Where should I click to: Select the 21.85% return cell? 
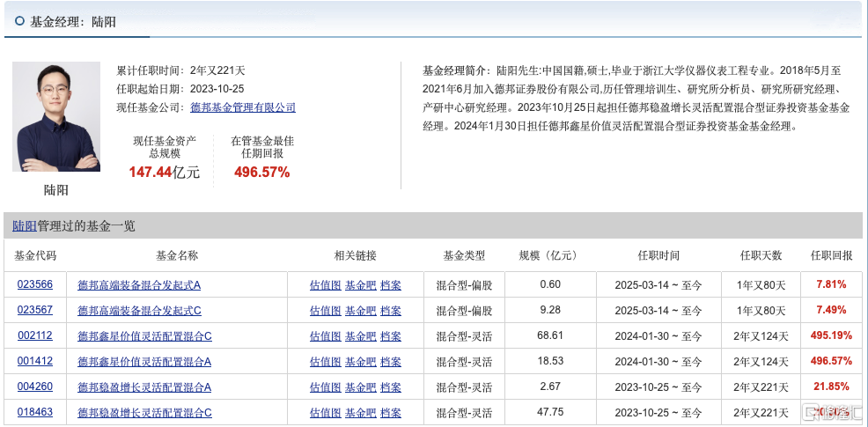[831, 387]
